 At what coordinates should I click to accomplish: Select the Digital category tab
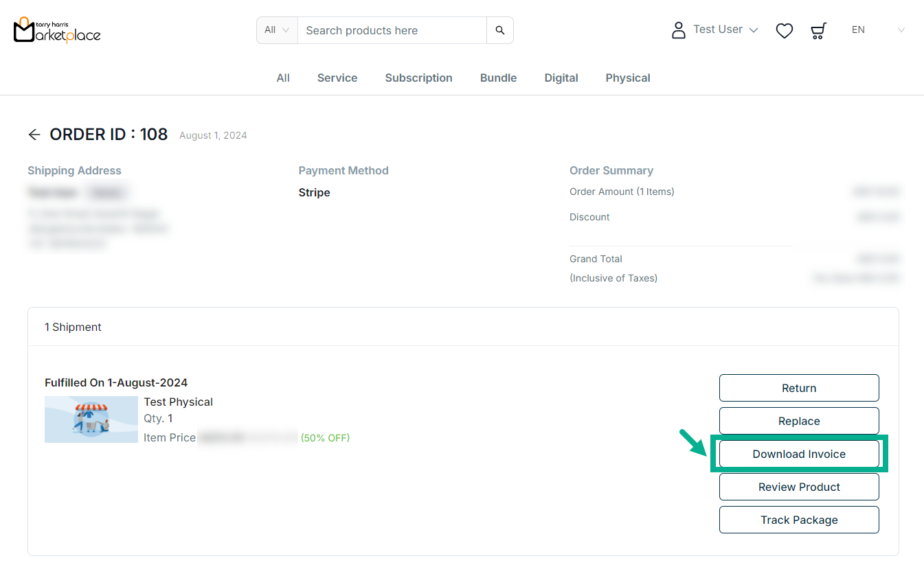pos(561,78)
